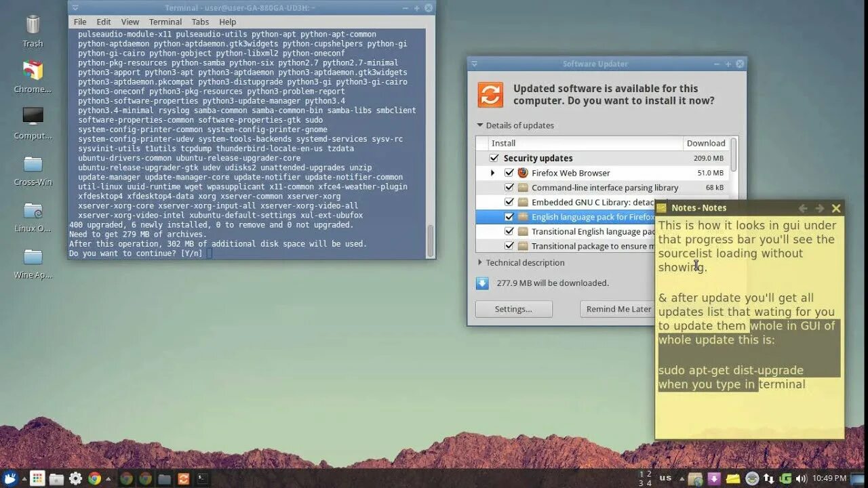Click the green G tray icon
The width and height of the screenshot is (868, 488).
785,479
